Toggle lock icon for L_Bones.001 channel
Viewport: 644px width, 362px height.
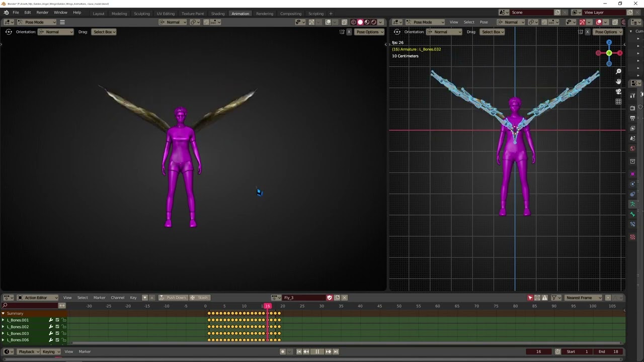click(64, 320)
